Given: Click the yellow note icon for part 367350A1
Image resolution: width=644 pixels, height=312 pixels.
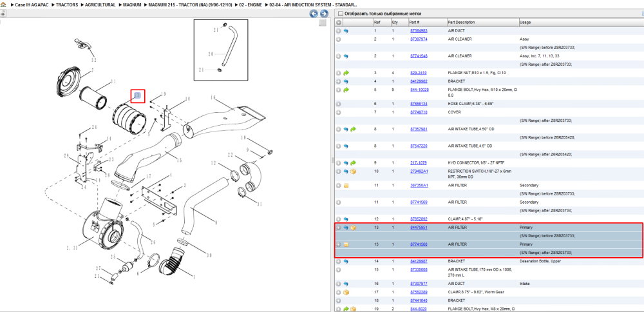Looking at the screenshot, I should coord(346,186).
